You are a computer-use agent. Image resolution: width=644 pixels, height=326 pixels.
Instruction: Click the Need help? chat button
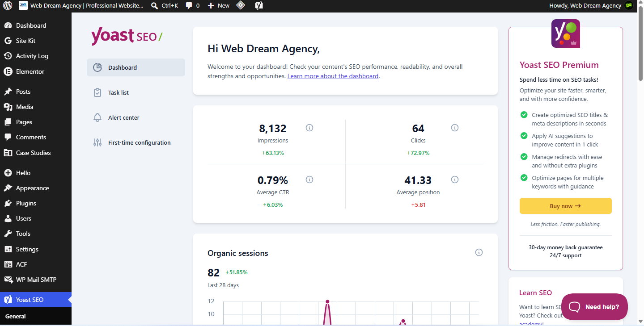point(595,307)
